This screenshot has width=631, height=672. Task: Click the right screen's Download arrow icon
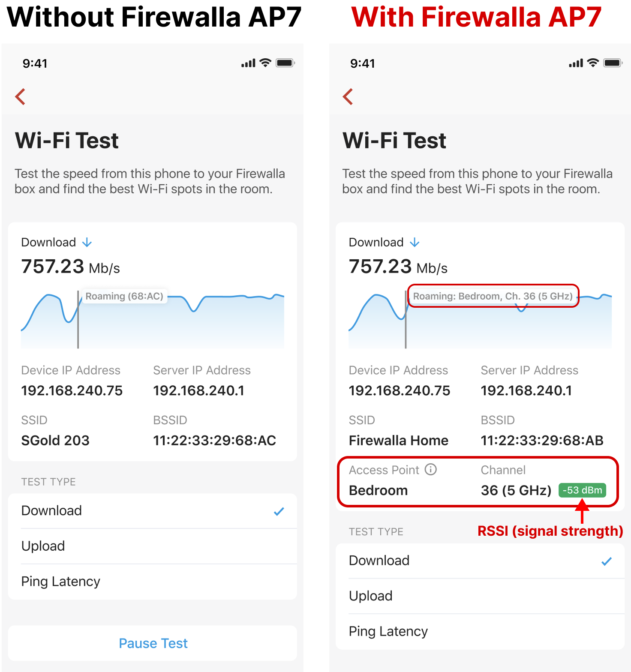coord(415,243)
